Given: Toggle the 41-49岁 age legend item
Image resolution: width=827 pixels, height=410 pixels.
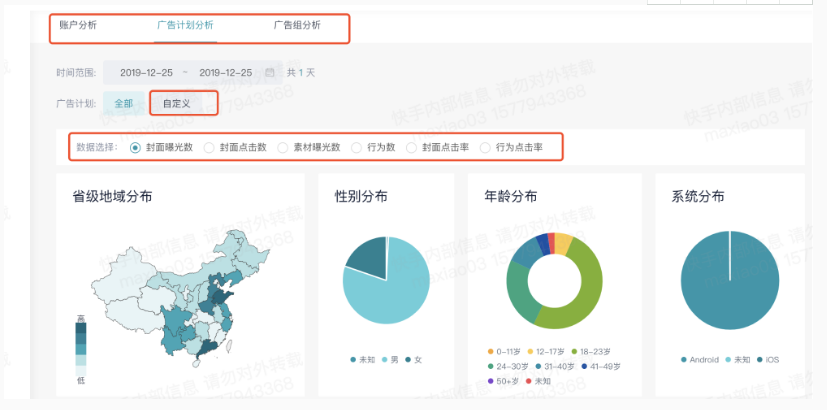Looking at the screenshot, I should 602,366.
